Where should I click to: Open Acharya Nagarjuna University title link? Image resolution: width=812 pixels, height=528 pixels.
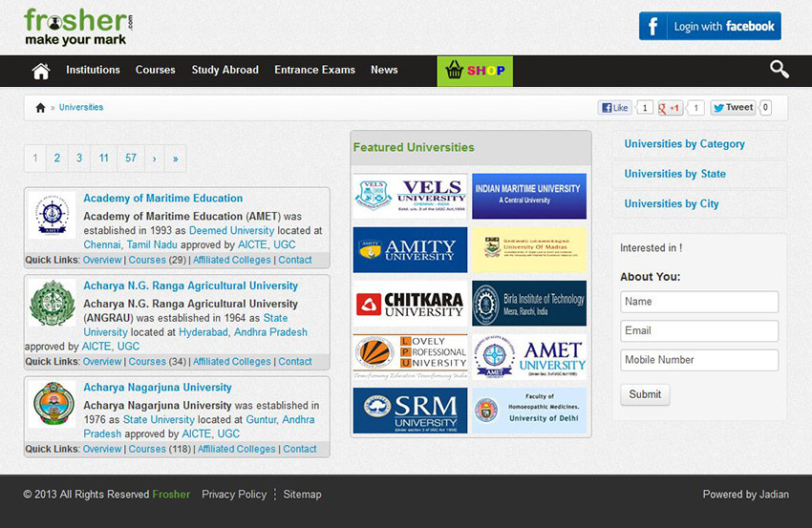point(158,388)
